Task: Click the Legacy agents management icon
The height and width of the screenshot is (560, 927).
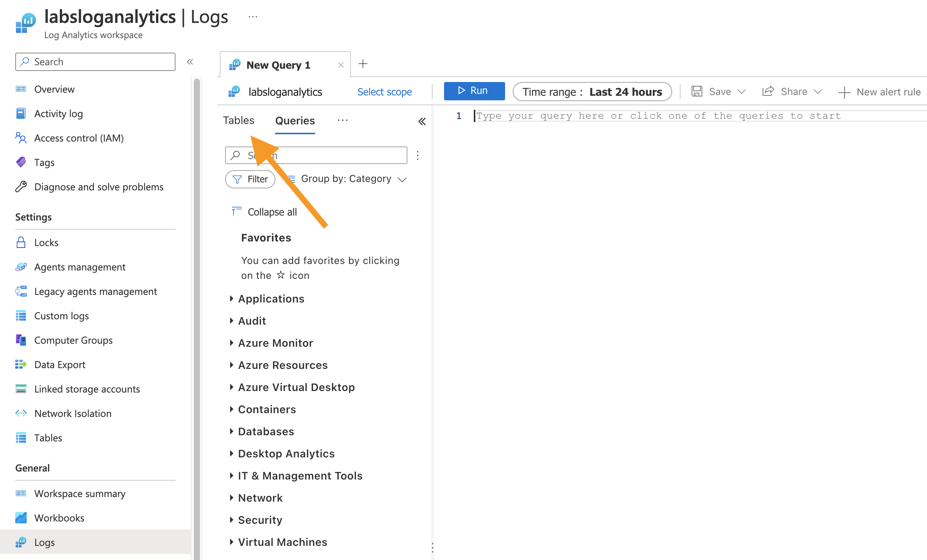Action: point(21,291)
